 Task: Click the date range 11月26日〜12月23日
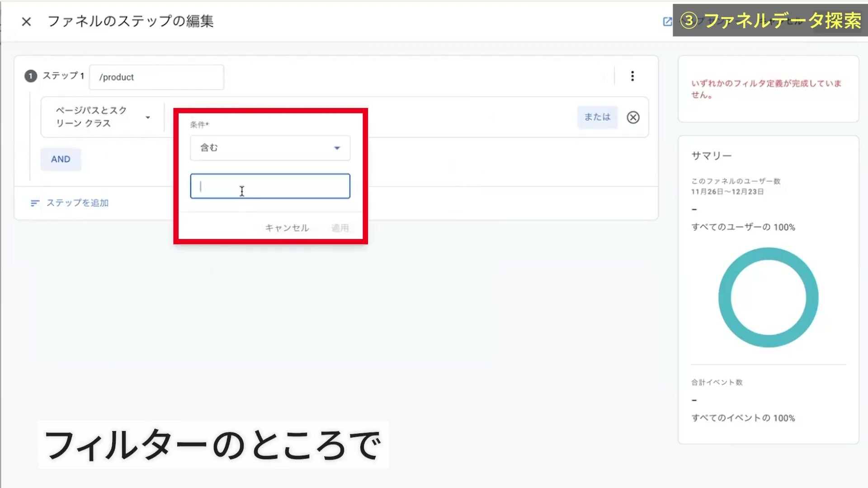point(727,192)
